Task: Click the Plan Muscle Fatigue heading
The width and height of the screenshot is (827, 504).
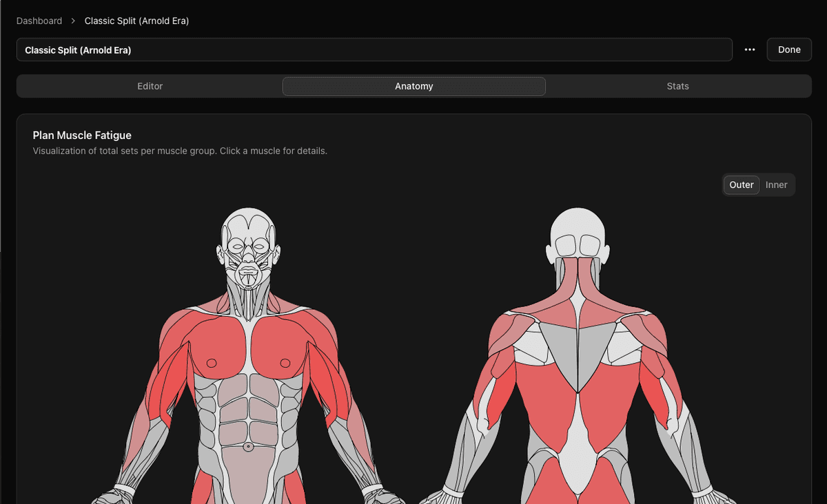Action: point(82,135)
